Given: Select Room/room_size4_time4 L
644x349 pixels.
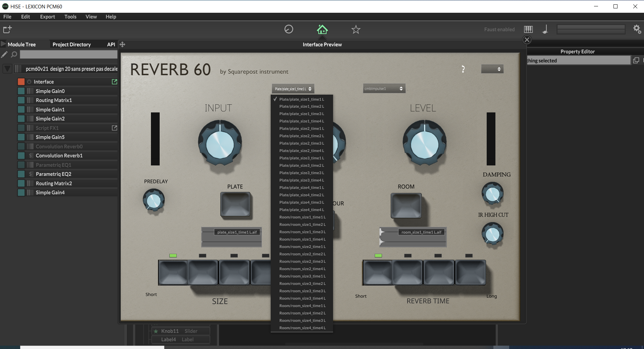Looking at the screenshot, I should 302,328.
